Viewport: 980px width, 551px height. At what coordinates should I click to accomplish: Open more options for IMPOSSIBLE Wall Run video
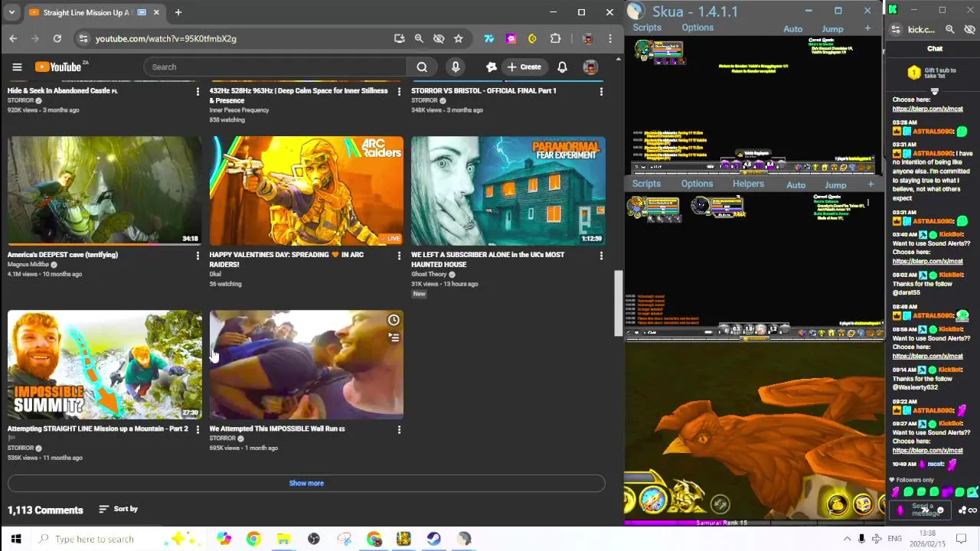(399, 429)
